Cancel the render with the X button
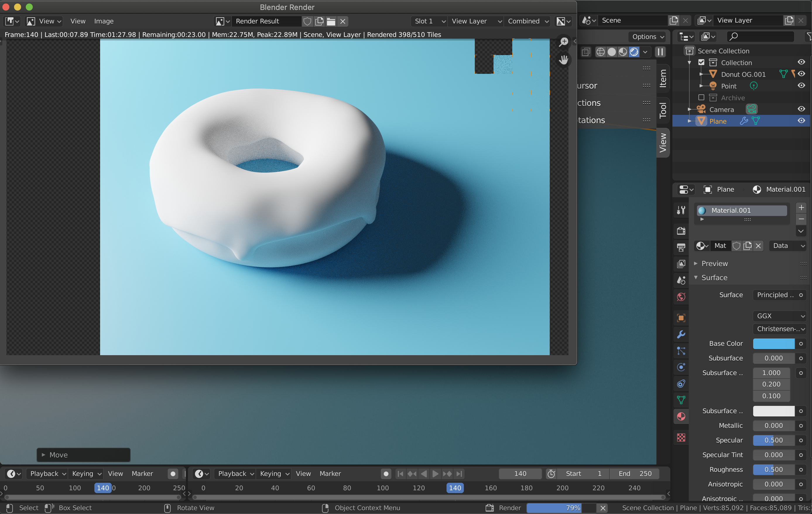Screen dimensions: 812x514 point(603,508)
